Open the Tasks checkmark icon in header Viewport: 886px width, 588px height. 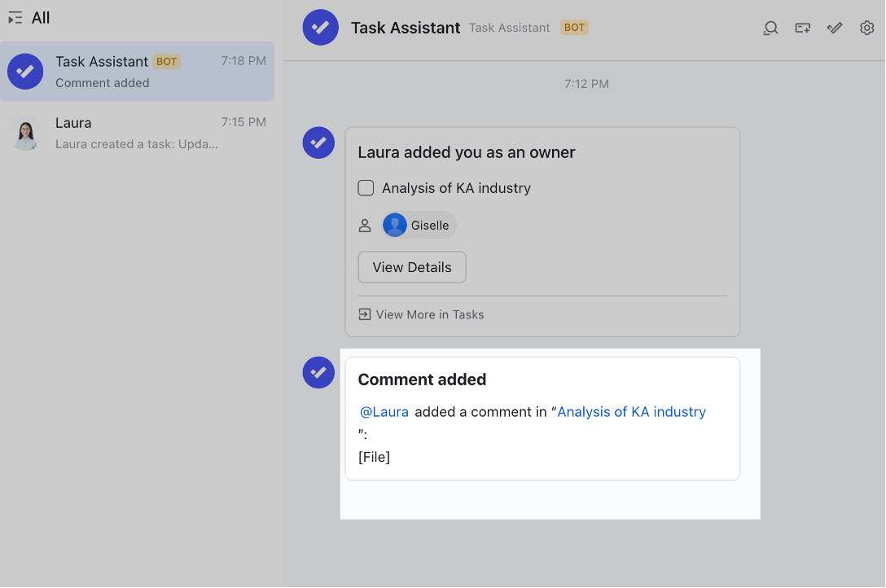(834, 27)
